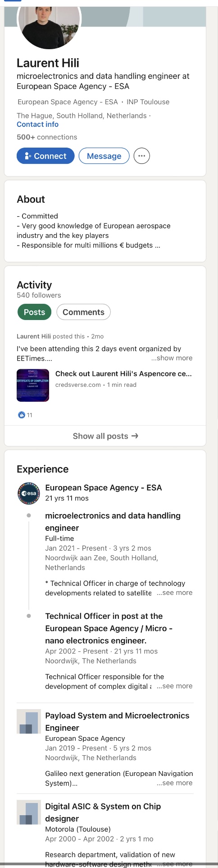The width and height of the screenshot is (218, 868).
Task: Open Laurent Hili's profile photo
Action: [x=49, y=23]
